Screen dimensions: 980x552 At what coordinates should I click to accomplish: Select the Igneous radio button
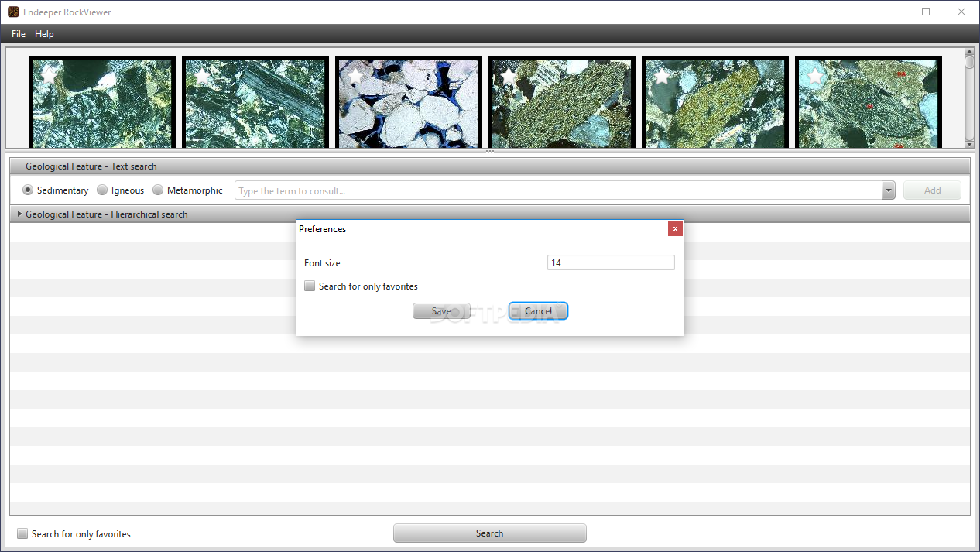tap(102, 190)
